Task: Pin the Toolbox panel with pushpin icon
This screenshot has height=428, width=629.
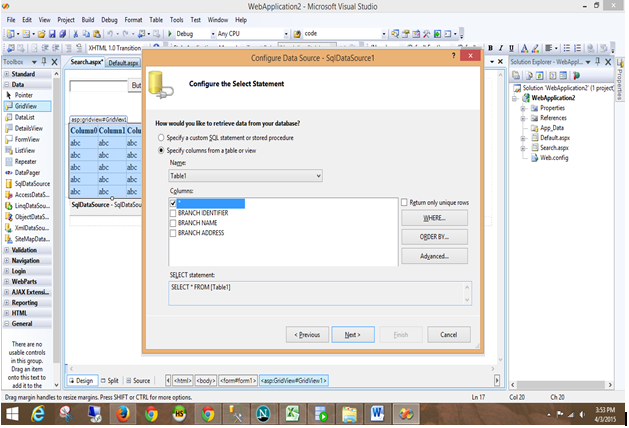Action: click(44, 62)
